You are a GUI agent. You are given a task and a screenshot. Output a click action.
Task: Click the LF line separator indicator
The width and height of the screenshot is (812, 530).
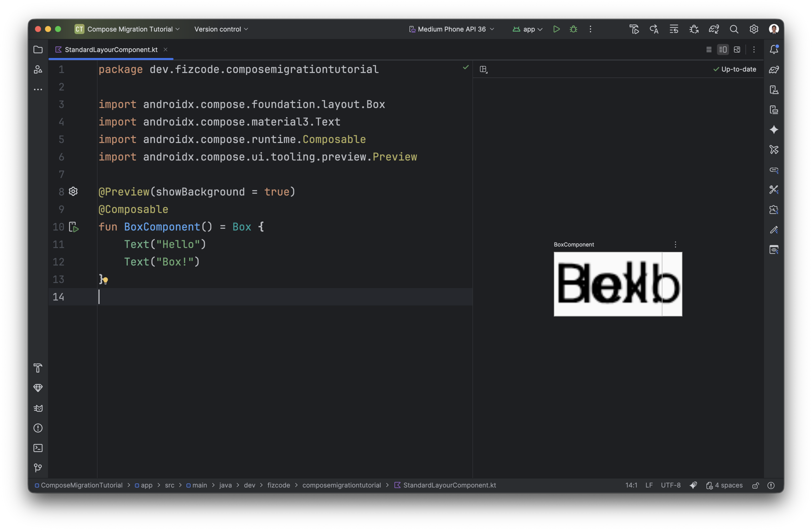(x=649, y=485)
